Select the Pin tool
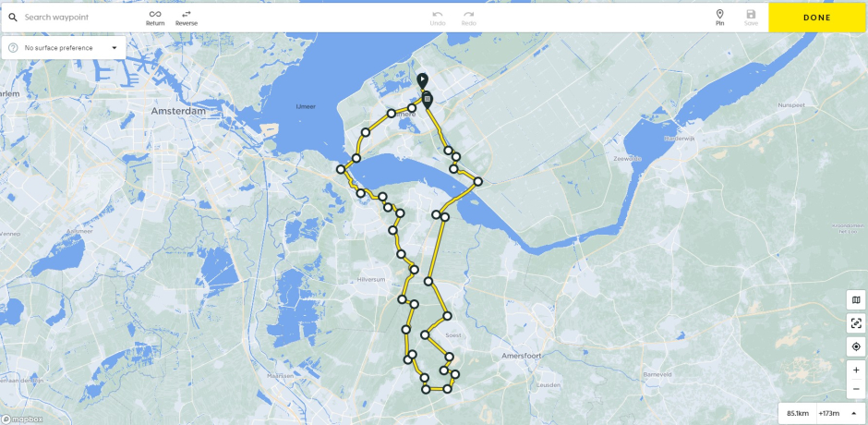The width and height of the screenshot is (868, 425). coord(719,14)
